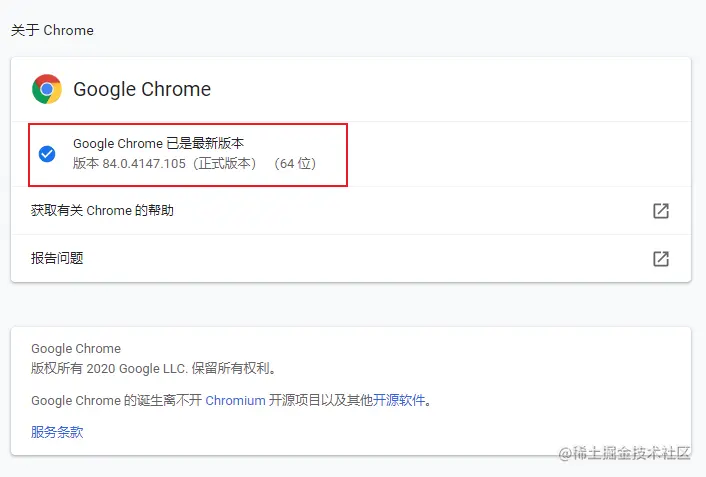Open external link icon beside 获取有关 Chrome 的帮助
Image resolution: width=706 pixels, height=477 pixels.
pyautogui.click(x=660, y=211)
